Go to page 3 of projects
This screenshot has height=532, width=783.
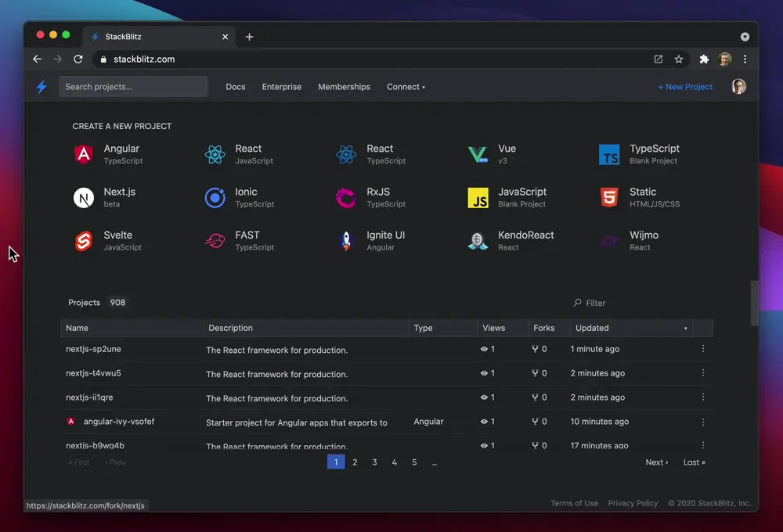coord(374,462)
